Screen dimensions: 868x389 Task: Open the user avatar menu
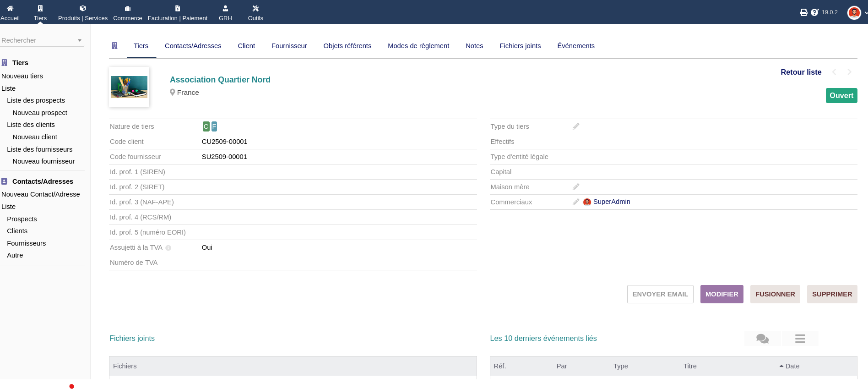pyautogui.click(x=854, y=12)
